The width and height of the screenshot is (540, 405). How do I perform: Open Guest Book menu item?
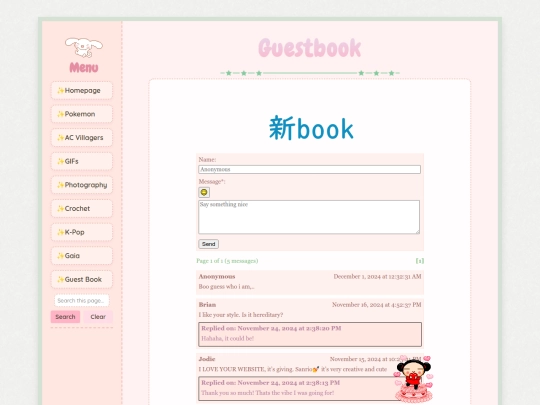[82, 279]
